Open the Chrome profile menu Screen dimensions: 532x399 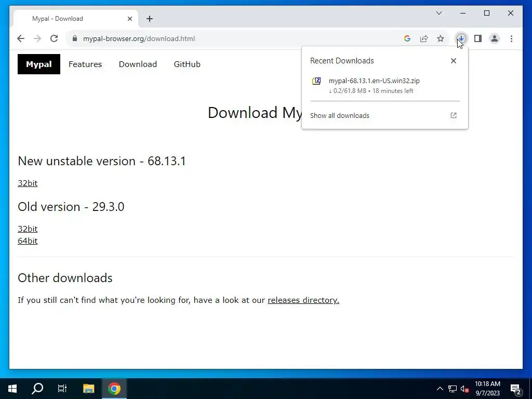(x=495, y=38)
